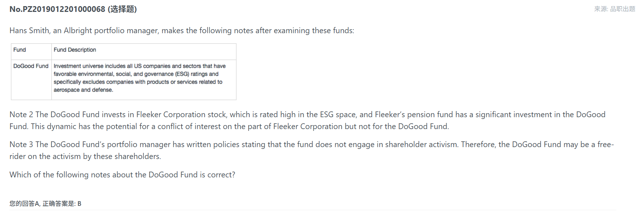The height and width of the screenshot is (212, 644).
Task: Click the Fund column header cell
Action: click(31, 52)
